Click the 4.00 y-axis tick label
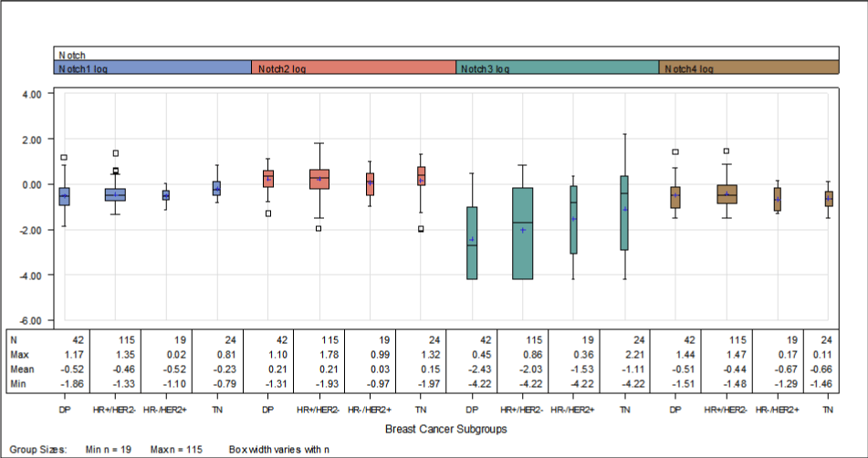 [x=32, y=94]
